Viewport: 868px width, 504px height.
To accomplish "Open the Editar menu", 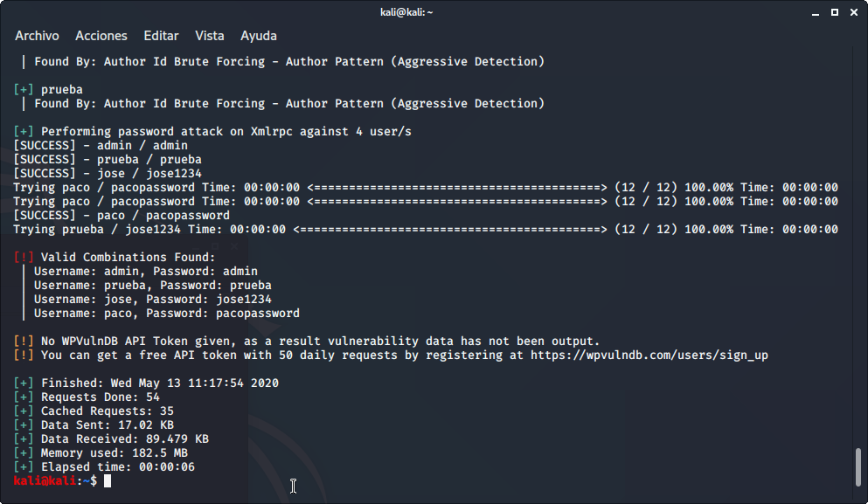I will pyautogui.click(x=161, y=36).
